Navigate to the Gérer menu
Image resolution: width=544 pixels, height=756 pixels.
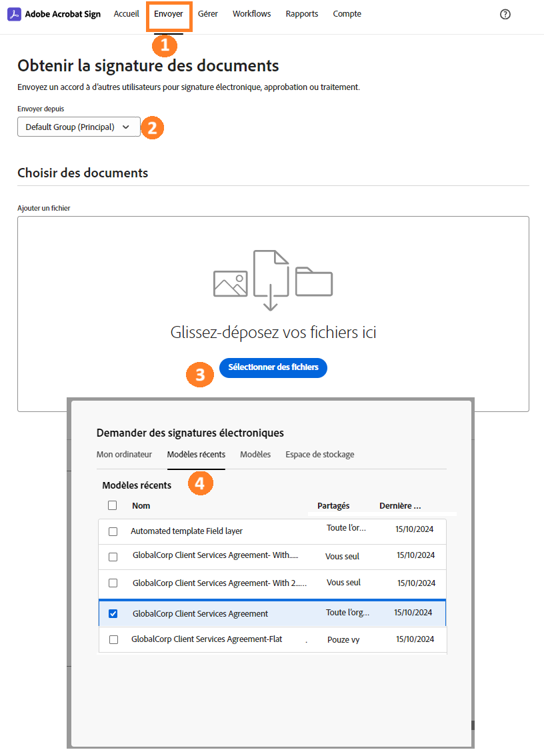(x=207, y=13)
